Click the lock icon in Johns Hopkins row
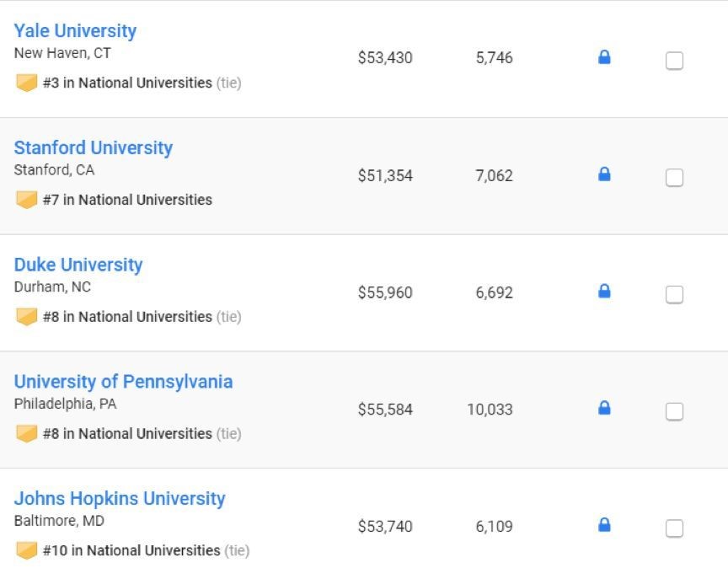The height and width of the screenshot is (584, 728). (604, 525)
